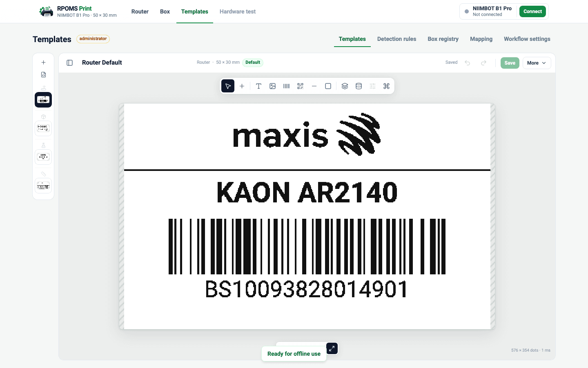Switch to the Mapping tab
588x368 pixels.
point(481,39)
